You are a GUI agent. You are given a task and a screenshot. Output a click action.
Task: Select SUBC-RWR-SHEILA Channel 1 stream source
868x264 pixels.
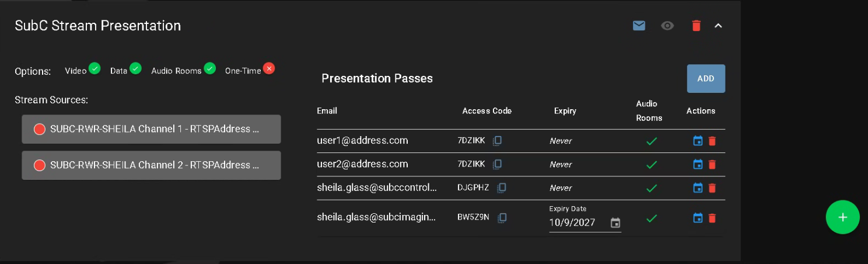click(151, 129)
